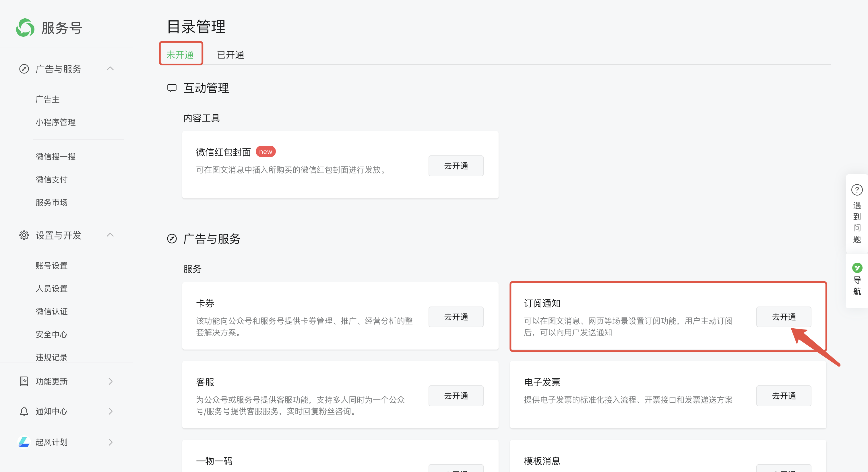This screenshot has width=868, height=472.
Task: Open 微信搜一搜 in the sidebar
Action: point(56,157)
